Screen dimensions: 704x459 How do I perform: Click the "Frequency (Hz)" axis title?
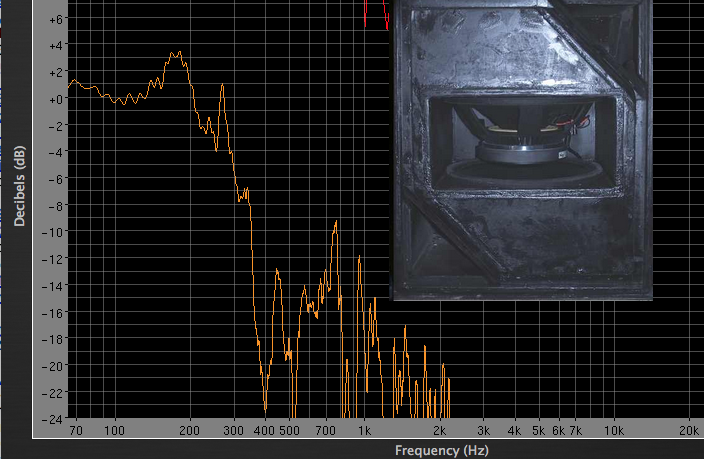click(442, 450)
